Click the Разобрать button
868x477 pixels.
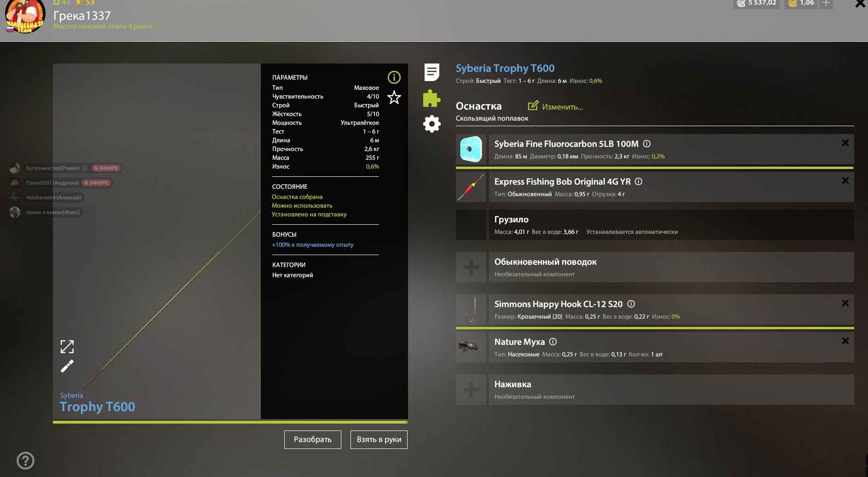[313, 440]
